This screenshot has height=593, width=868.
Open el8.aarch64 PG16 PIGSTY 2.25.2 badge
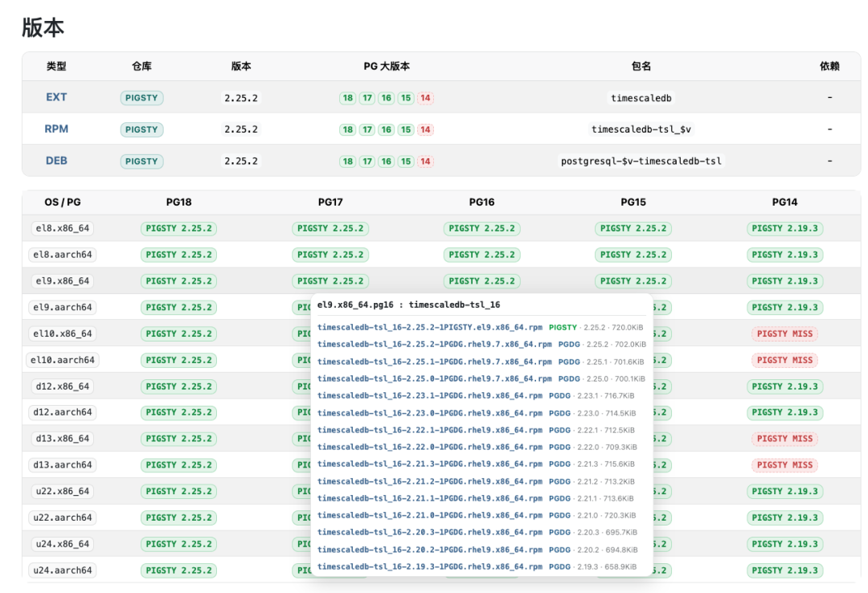(x=481, y=255)
